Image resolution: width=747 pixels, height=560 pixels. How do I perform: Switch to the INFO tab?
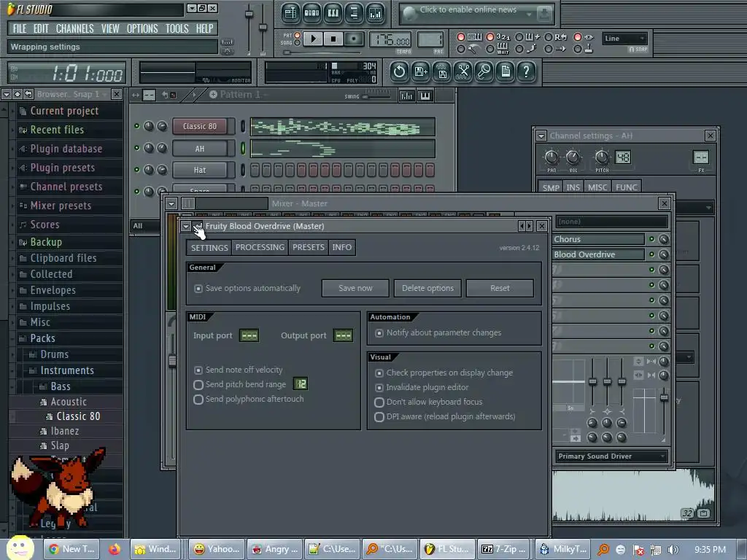342,248
